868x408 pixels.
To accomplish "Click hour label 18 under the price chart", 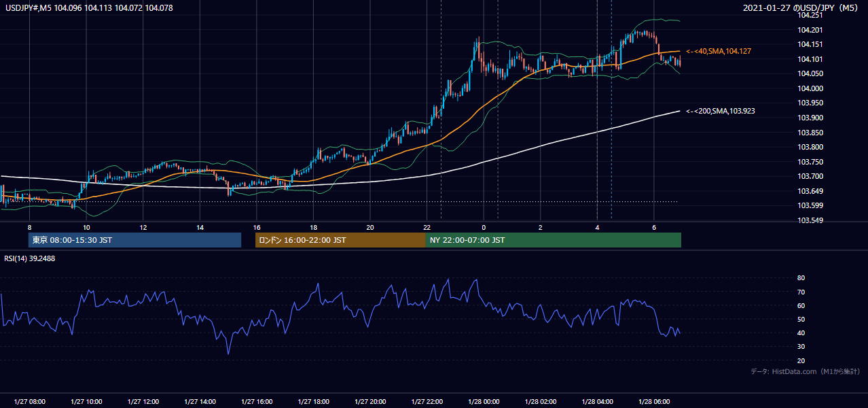I will click(x=313, y=227).
